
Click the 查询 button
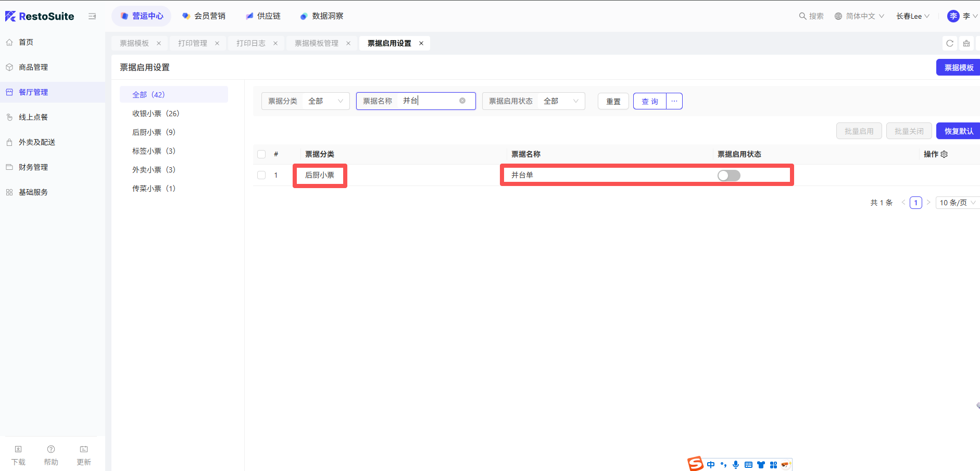[649, 101]
